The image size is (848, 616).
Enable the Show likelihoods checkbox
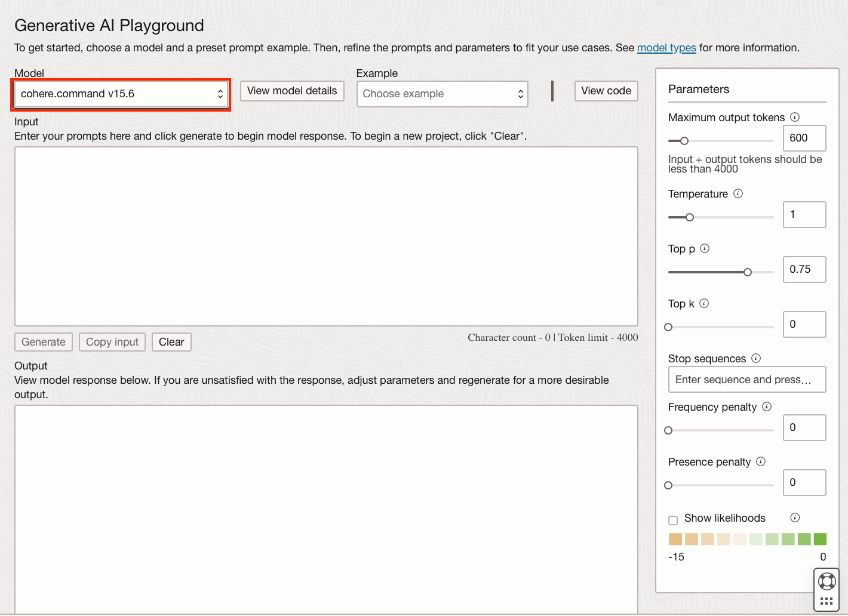(x=673, y=520)
